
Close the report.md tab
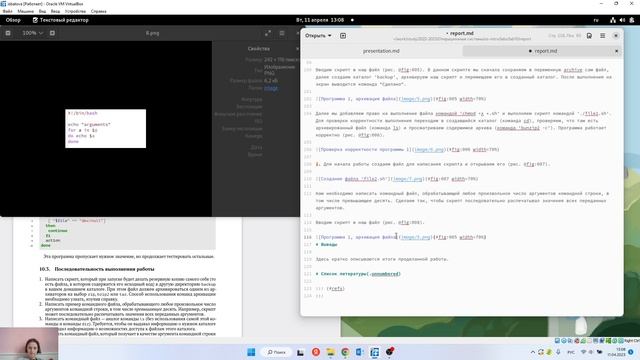616,51
